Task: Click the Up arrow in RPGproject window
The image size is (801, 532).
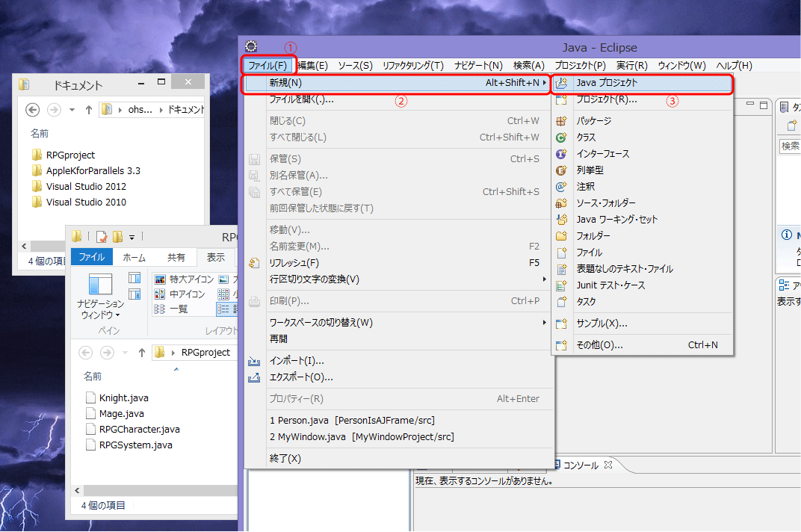Action: [x=141, y=353]
